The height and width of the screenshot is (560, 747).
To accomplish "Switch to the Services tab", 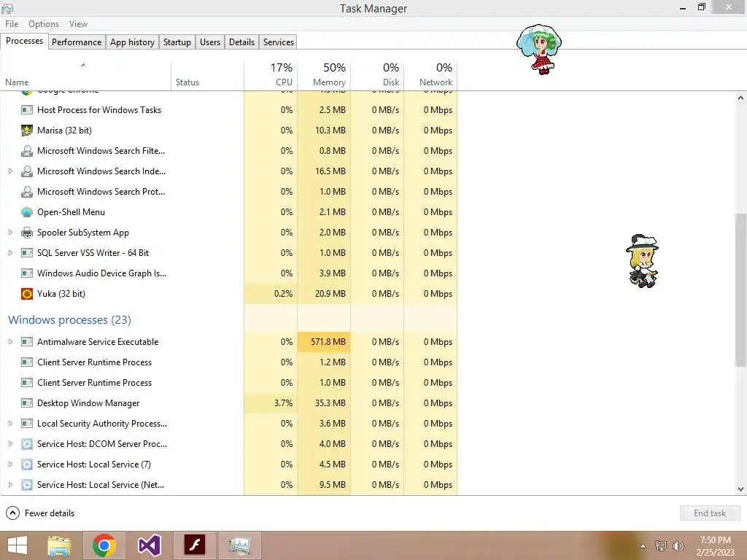I will [279, 42].
